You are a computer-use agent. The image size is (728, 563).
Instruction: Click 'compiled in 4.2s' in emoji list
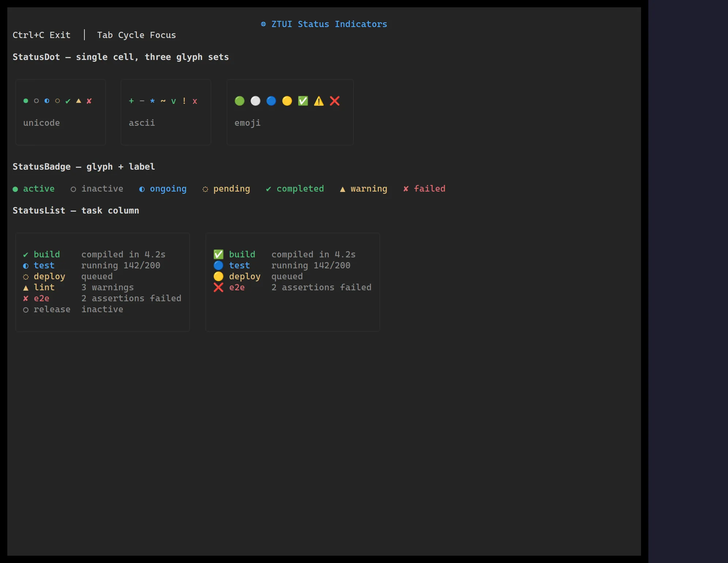point(314,255)
